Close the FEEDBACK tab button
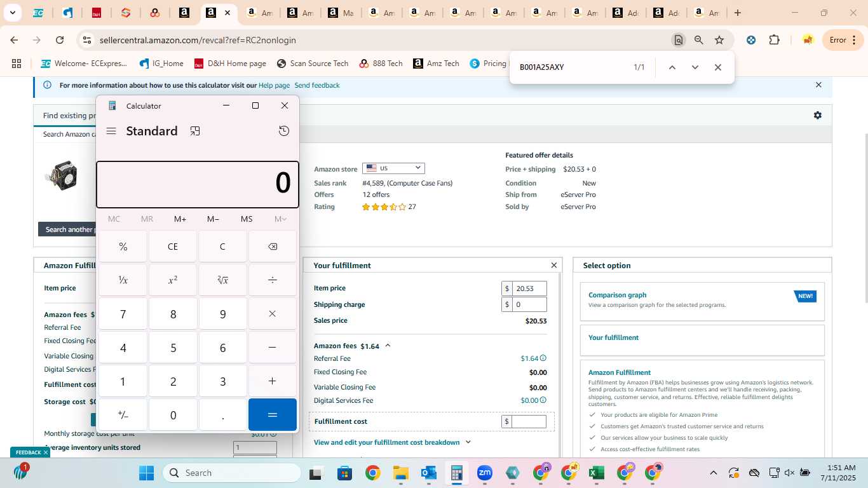 click(45, 452)
